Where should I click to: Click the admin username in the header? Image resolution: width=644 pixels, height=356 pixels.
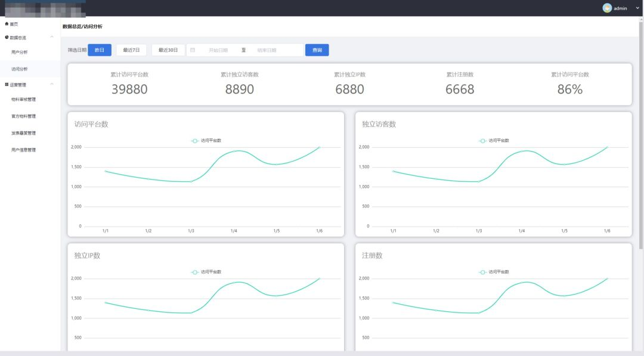[620, 8]
